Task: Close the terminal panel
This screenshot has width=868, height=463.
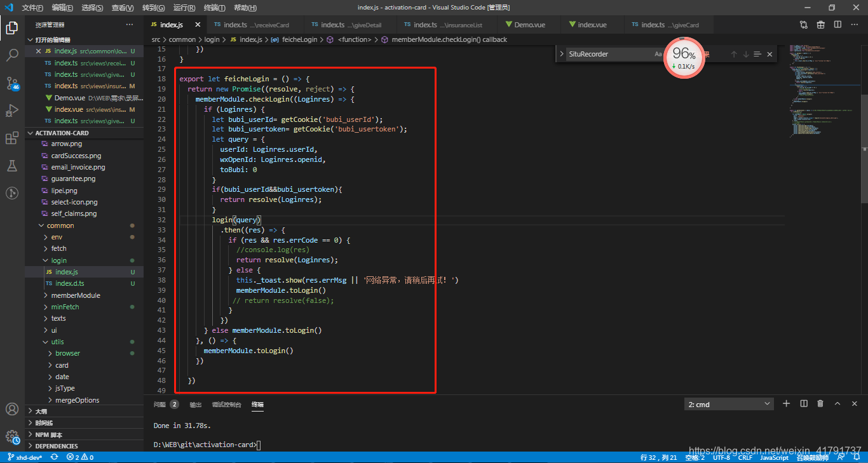Action: click(x=855, y=403)
